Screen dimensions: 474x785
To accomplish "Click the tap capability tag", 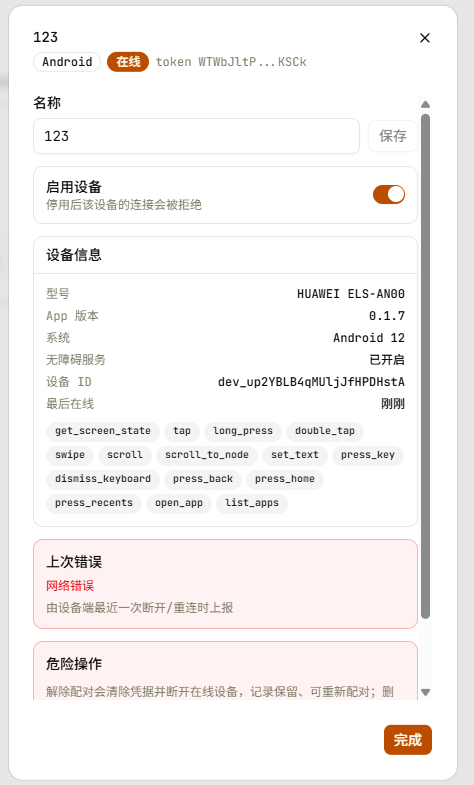I will (x=182, y=431).
